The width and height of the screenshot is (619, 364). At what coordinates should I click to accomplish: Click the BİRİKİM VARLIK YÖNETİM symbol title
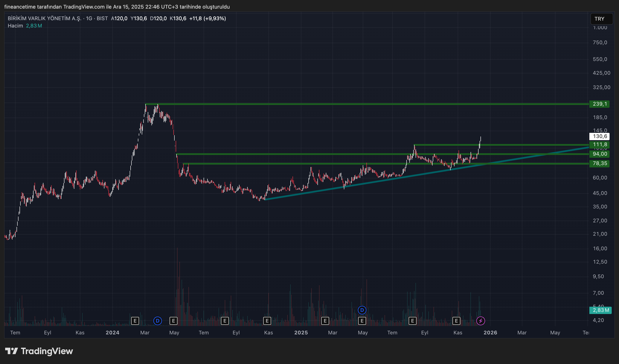pos(44,18)
